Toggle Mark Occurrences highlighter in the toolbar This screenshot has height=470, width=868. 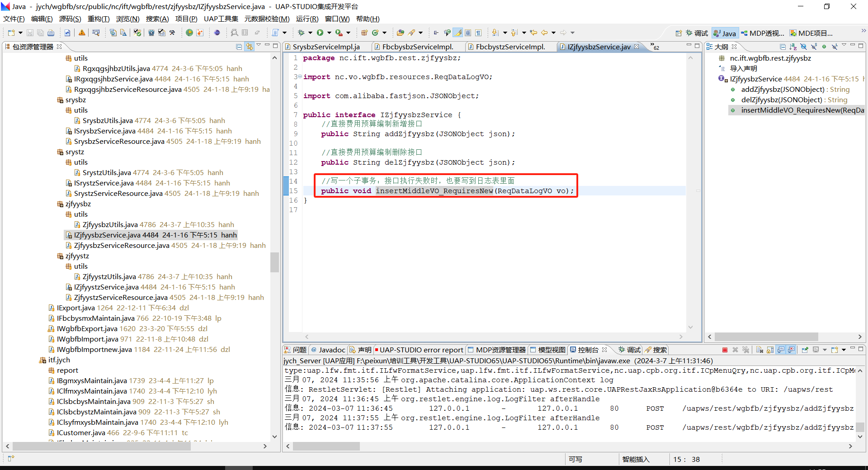(458, 33)
